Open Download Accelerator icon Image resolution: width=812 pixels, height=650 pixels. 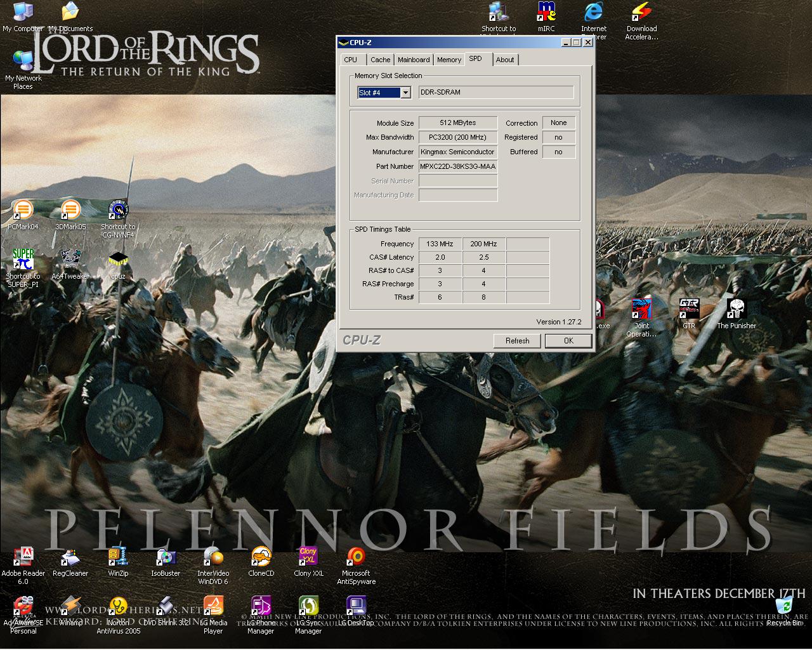pyautogui.click(x=641, y=21)
